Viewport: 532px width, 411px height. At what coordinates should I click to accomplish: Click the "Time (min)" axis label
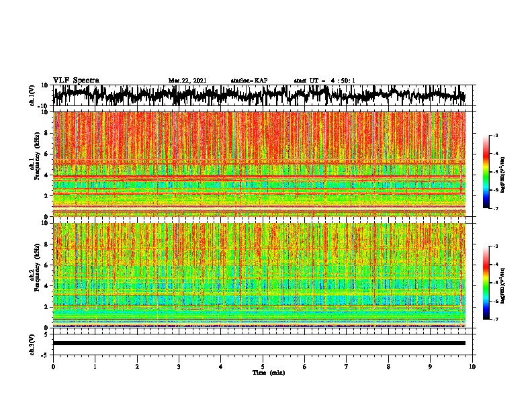click(x=269, y=373)
